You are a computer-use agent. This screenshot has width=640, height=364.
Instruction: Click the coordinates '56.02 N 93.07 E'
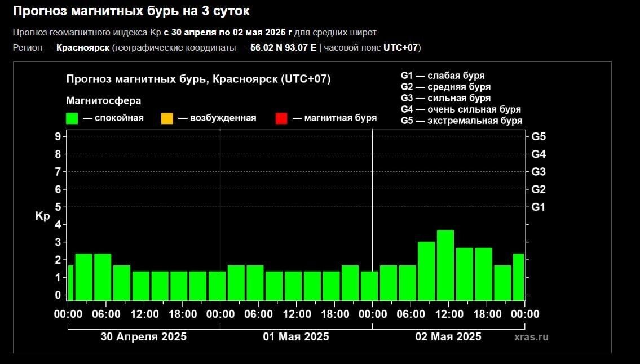283,48
